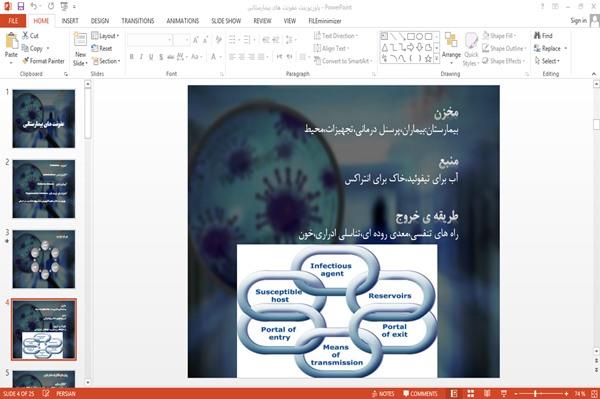Toggle numbered list formatting
The height and width of the screenshot is (399, 600).
pos(248,39)
